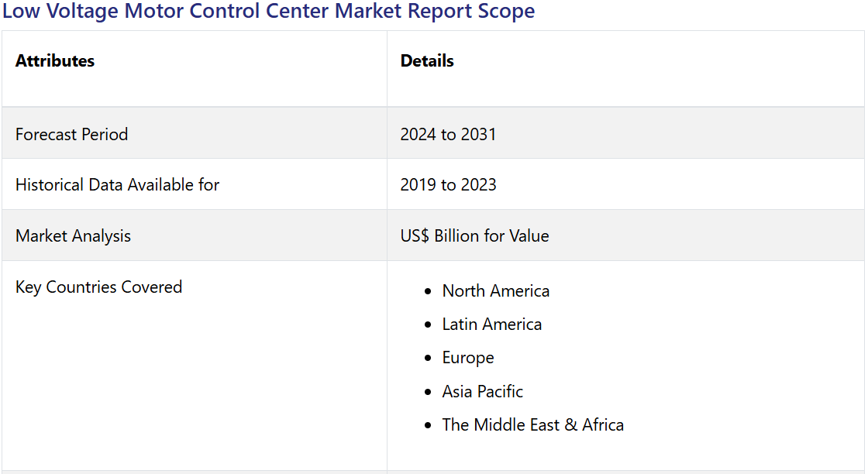Click the Forecast Period cell
The image size is (868, 474).
(x=71, y=134)
